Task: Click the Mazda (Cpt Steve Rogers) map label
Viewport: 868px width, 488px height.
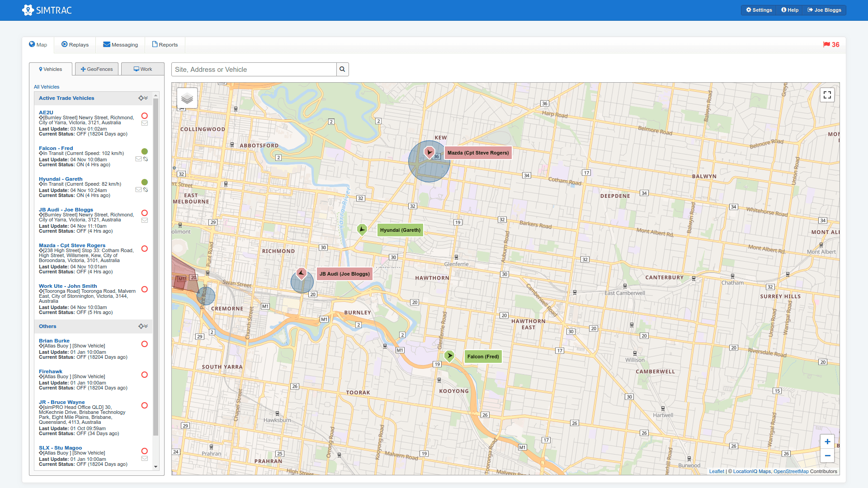Action: pos(478,153)
